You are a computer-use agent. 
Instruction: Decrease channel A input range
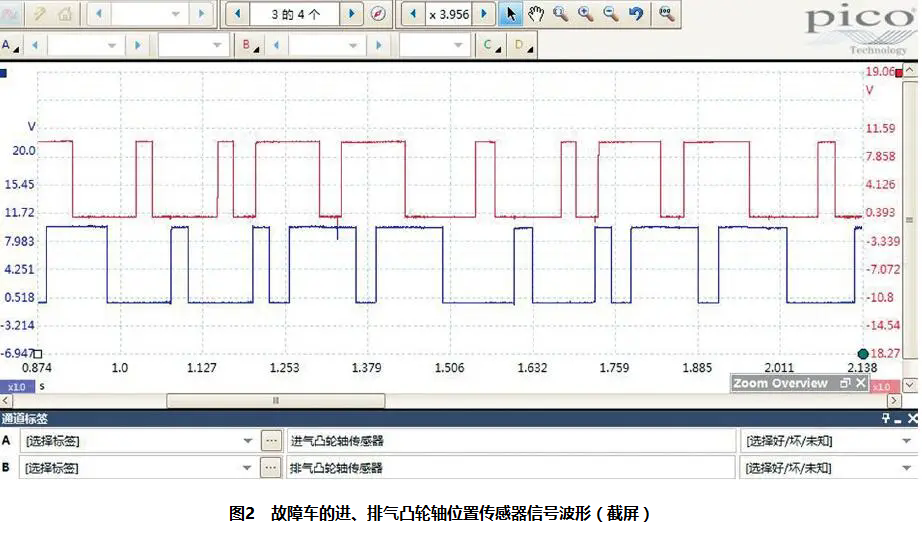pyautogui.click(x=35, y=45)
